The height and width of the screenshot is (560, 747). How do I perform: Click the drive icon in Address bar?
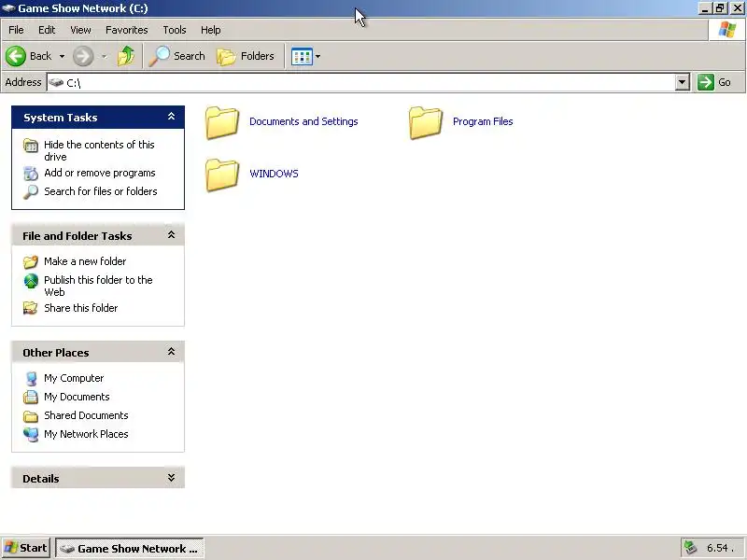pyautogui.click(x=56, y=82)
